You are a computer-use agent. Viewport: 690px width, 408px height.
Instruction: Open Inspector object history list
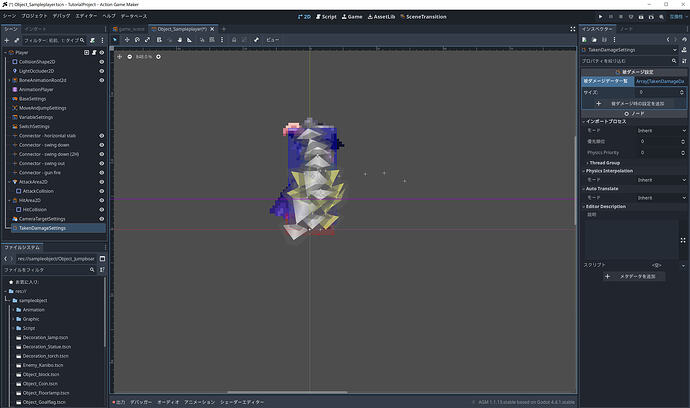point(684,40)
